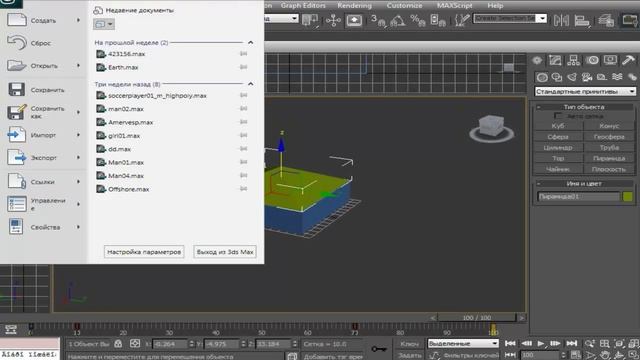The image size is (640, 360).
Task: Click the Экспорт document icon
Action: pos(17,158)
